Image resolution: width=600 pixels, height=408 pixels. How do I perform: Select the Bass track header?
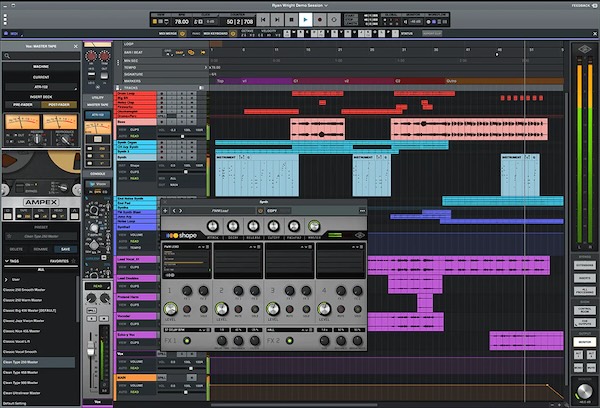click(x=136, y=122)
